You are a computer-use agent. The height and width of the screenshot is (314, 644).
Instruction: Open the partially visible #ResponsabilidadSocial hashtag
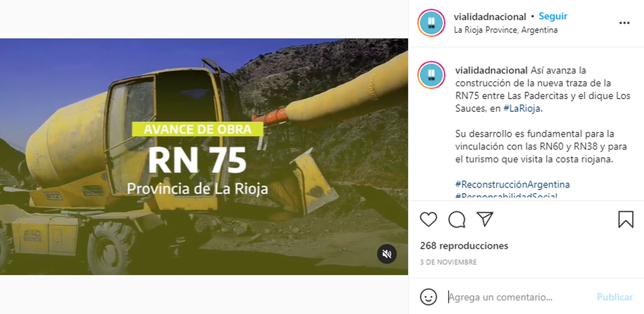[x=506, y=195]
